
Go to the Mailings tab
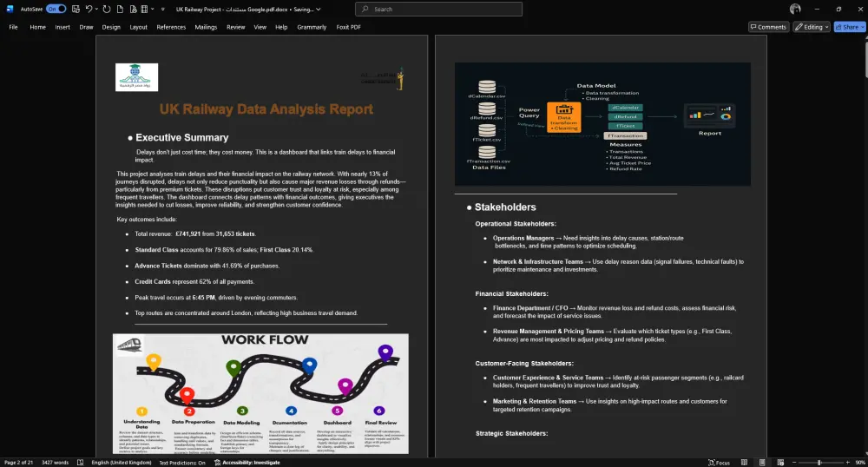coord(206,27)
